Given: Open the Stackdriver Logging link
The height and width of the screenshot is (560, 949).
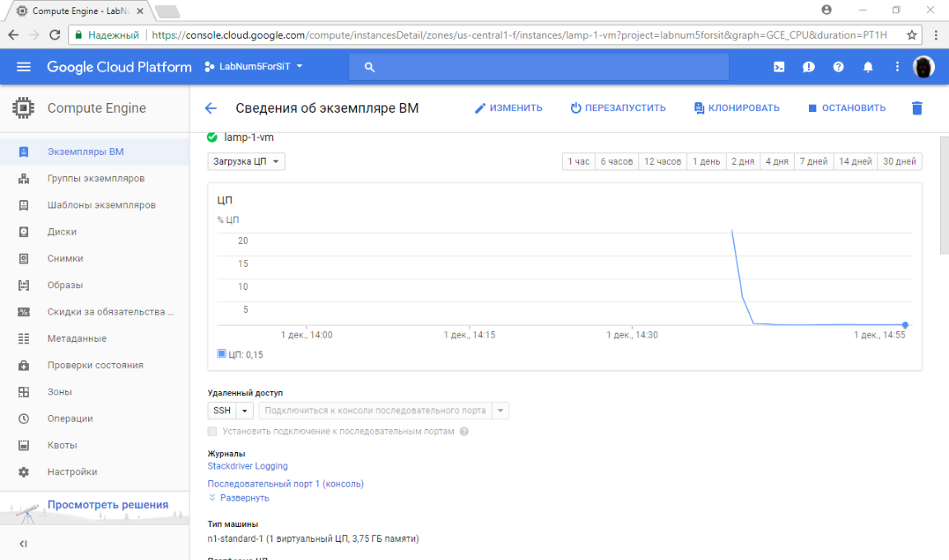Looking at the screenshot, I should (x=247, y=466).
